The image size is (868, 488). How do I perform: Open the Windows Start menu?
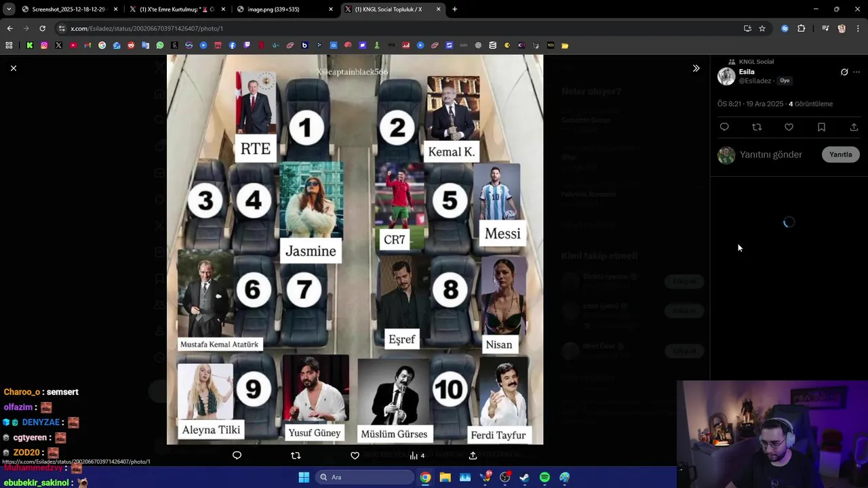pyautogui.click(x=304, y=477)
